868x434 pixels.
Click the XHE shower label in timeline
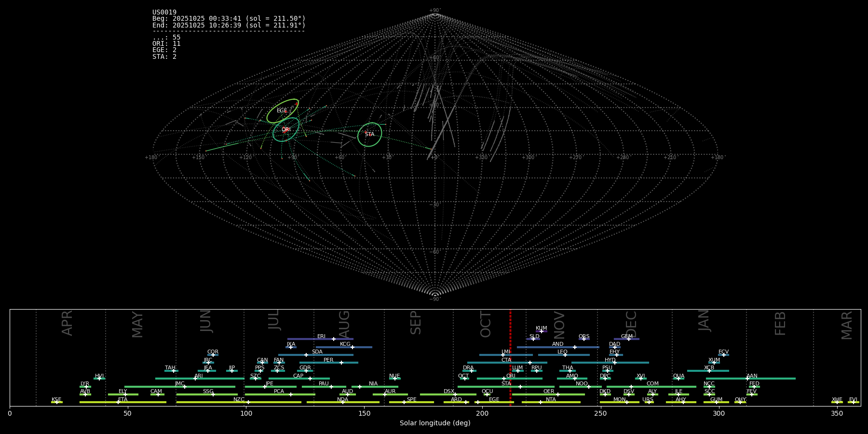(x=837, y=400)
